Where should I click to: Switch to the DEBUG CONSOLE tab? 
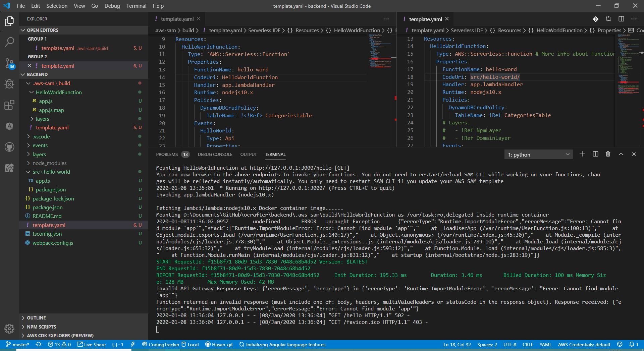coord(215,155)
